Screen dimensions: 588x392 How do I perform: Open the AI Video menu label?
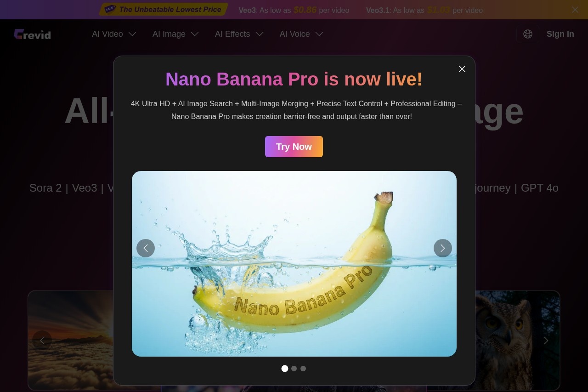(107, 34)
